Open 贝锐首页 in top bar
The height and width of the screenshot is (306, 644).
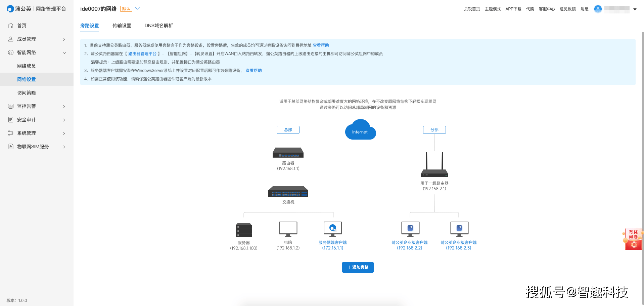pyautogui.click(x=472, y=9)
